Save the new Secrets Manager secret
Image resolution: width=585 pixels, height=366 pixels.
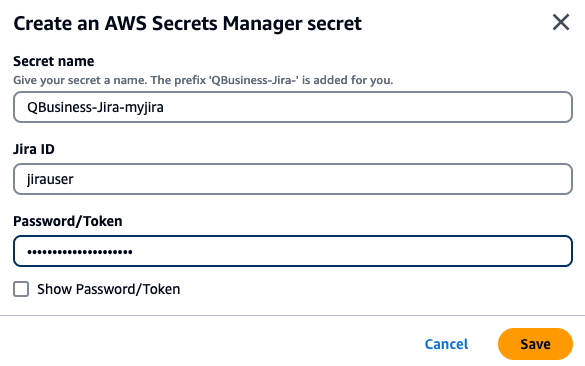pyautogui.click(x=535, y=344)
